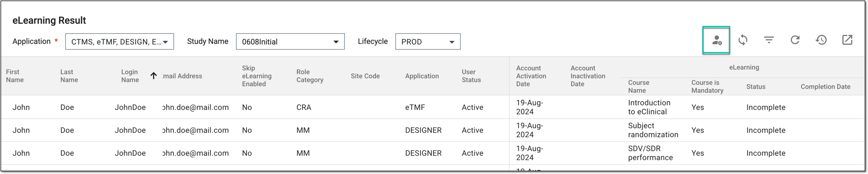Click Site Code column header
The image size is (868, 174).
click(365, 76)
